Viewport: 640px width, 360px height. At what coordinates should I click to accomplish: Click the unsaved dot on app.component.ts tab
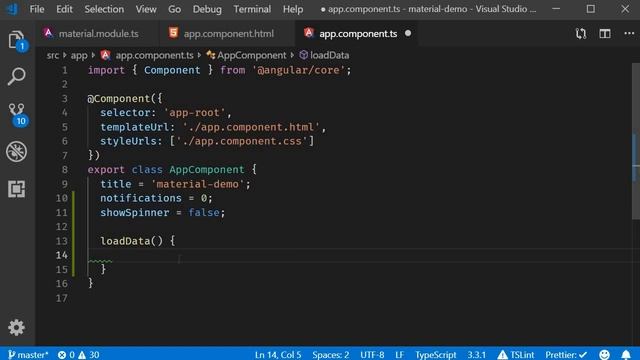[x=408, y=33]
